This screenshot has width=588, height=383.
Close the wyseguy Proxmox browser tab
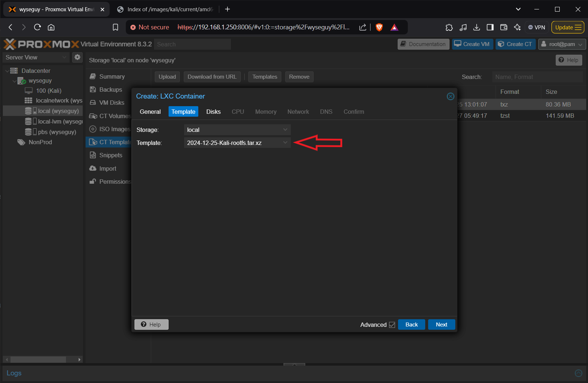point(102,9)
